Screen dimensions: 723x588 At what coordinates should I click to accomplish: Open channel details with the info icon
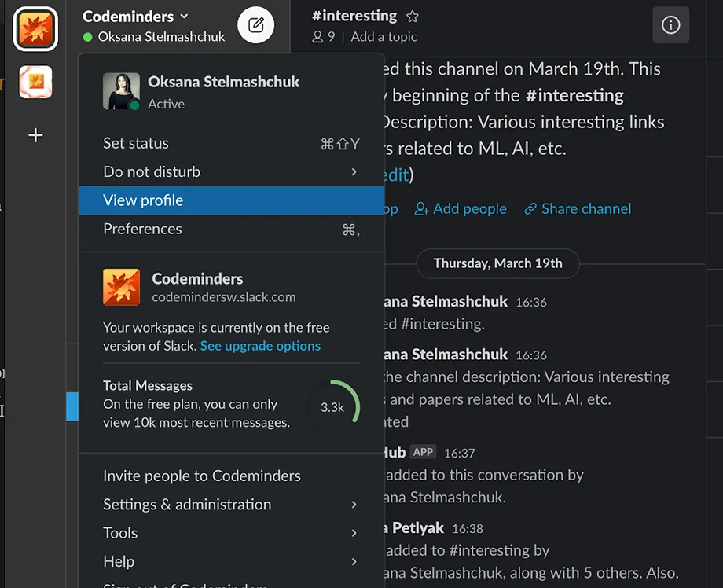[x=670, y=24]
